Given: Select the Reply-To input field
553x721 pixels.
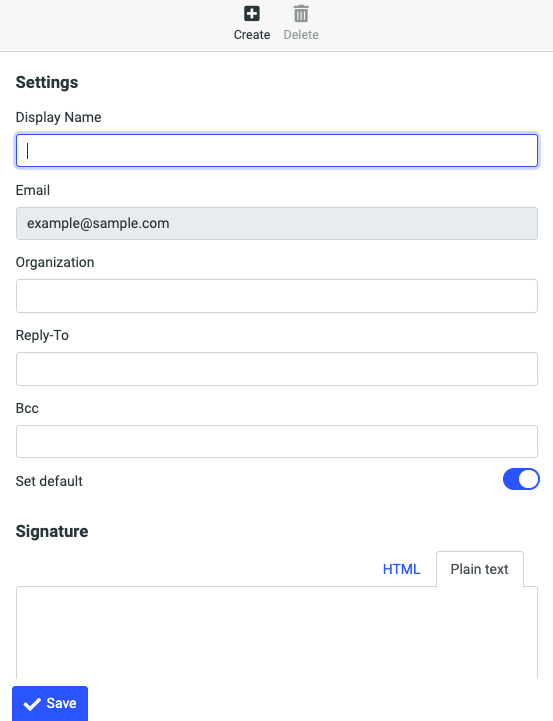Looking at the screenshot, I should coord(277,369).
